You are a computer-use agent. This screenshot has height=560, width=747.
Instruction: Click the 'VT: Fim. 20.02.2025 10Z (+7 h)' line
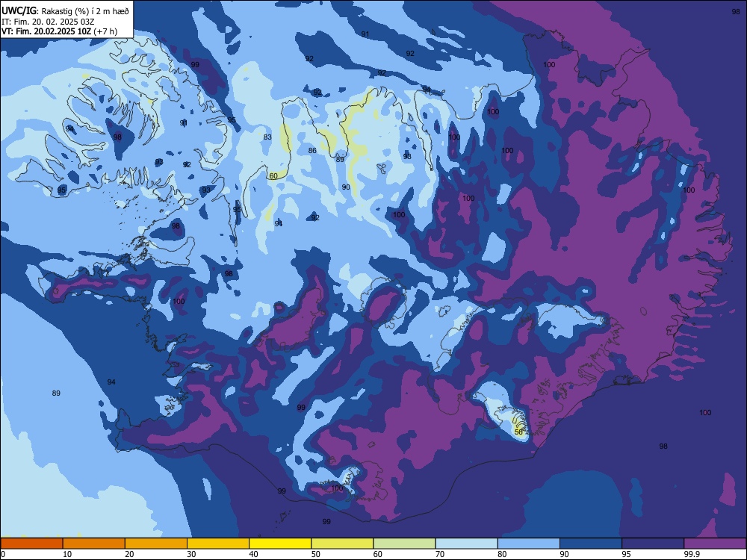click(59, 31)
